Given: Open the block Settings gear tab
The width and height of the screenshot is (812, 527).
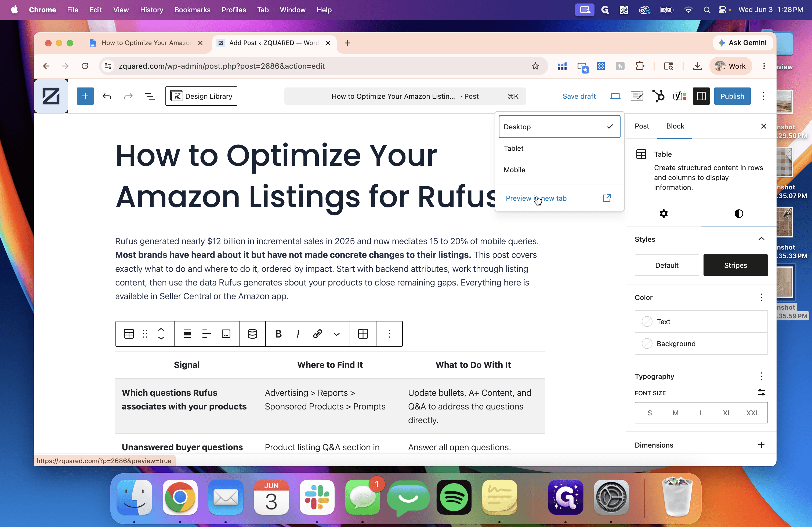Looking at the screenshot, I should 664,214.
